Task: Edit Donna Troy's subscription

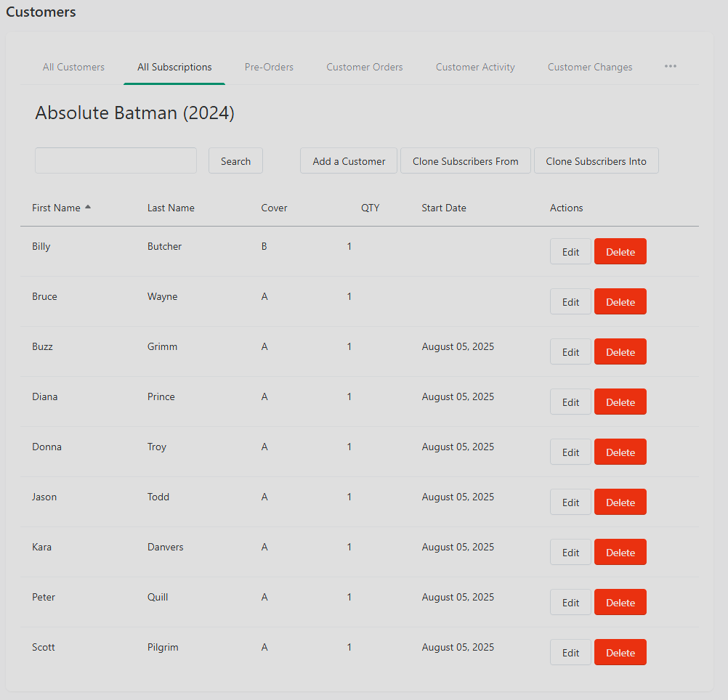Action: 570,452
